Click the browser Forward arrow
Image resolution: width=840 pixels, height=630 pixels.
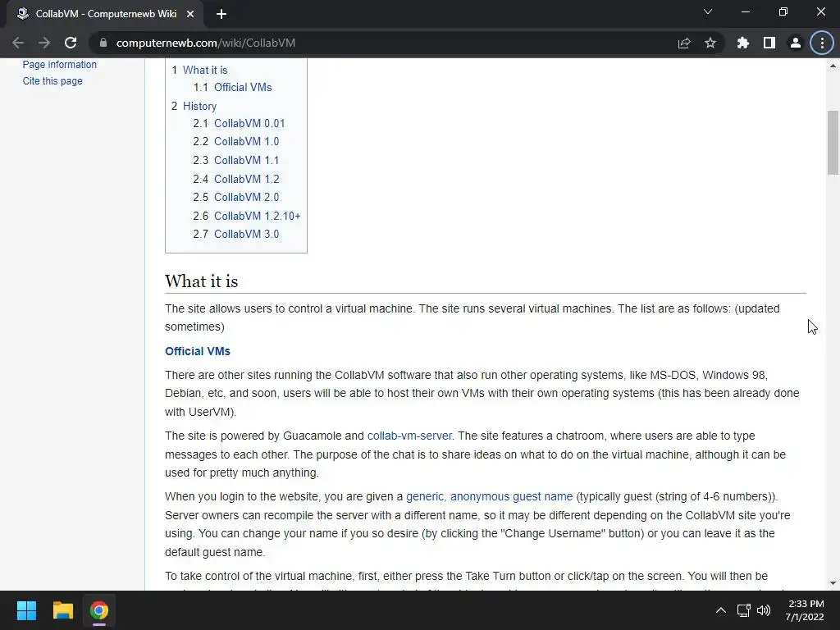[44, 43]
